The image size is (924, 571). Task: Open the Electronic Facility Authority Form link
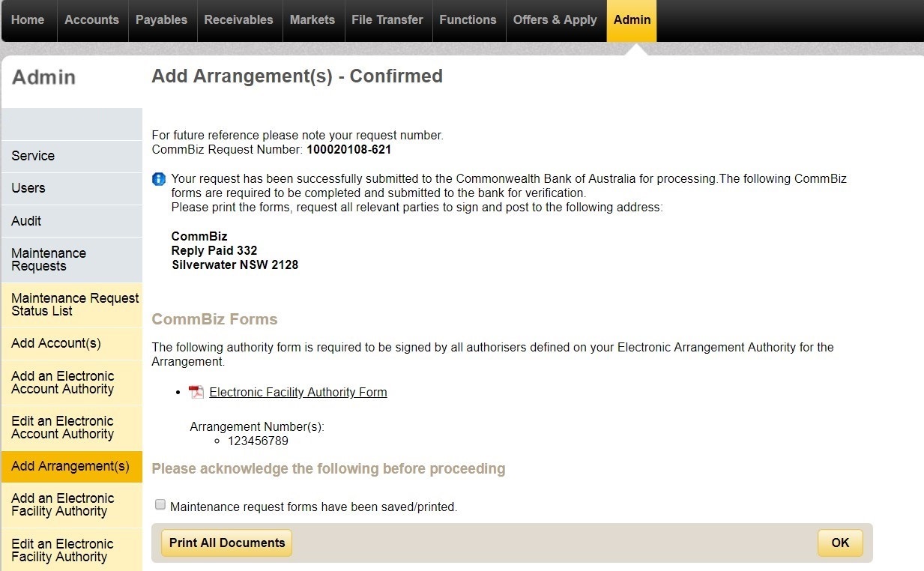(298, 392)
